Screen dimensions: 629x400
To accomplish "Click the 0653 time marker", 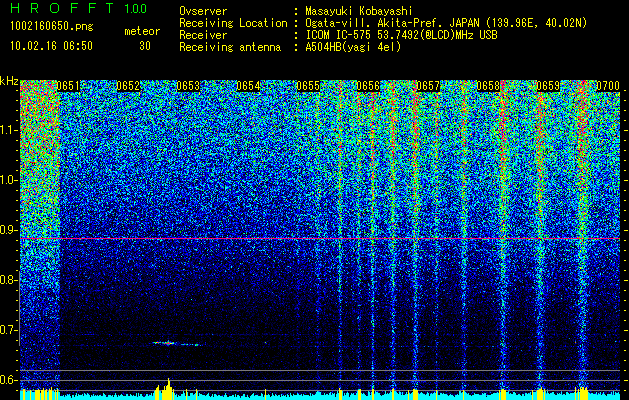I will pyautogui.click(x=188, y=86).
